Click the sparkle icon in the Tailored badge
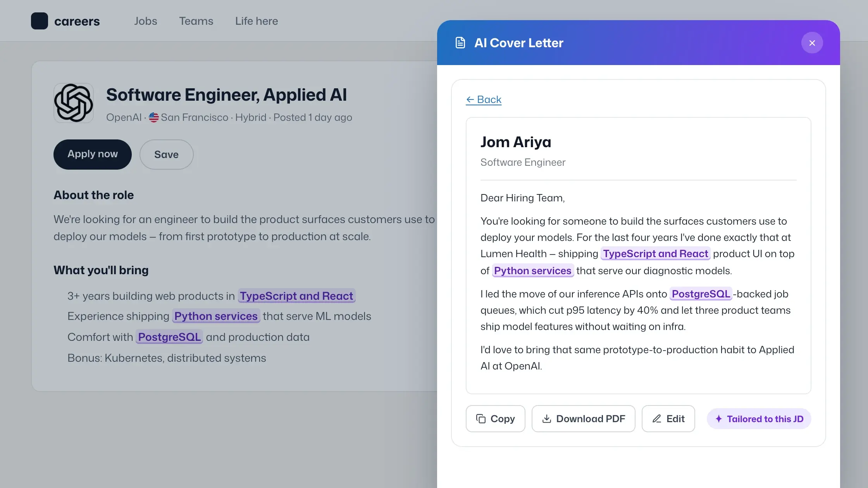This screenshot has height=488, width=868. 719,419
